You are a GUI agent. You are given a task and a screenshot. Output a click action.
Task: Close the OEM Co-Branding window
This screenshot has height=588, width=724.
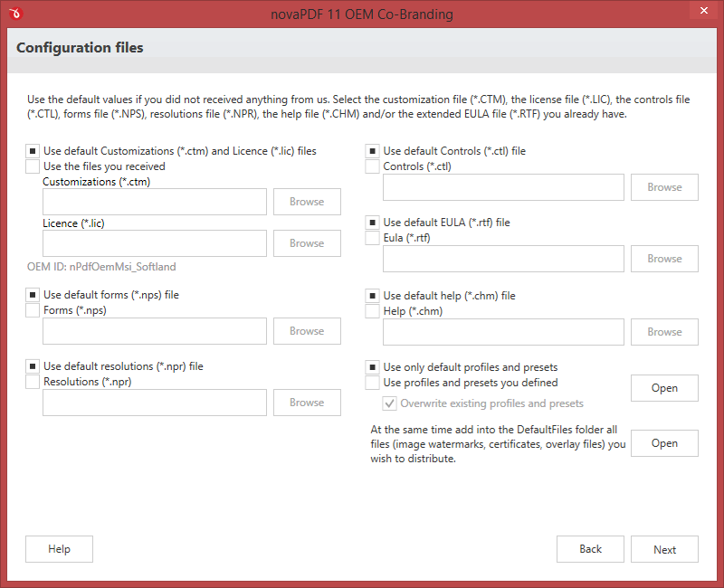tap(704, 10)
